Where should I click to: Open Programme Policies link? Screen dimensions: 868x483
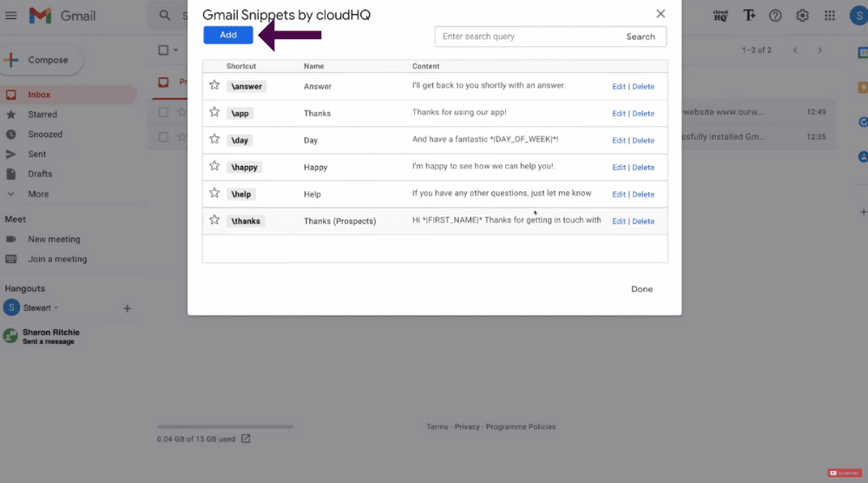coord(520,427)
